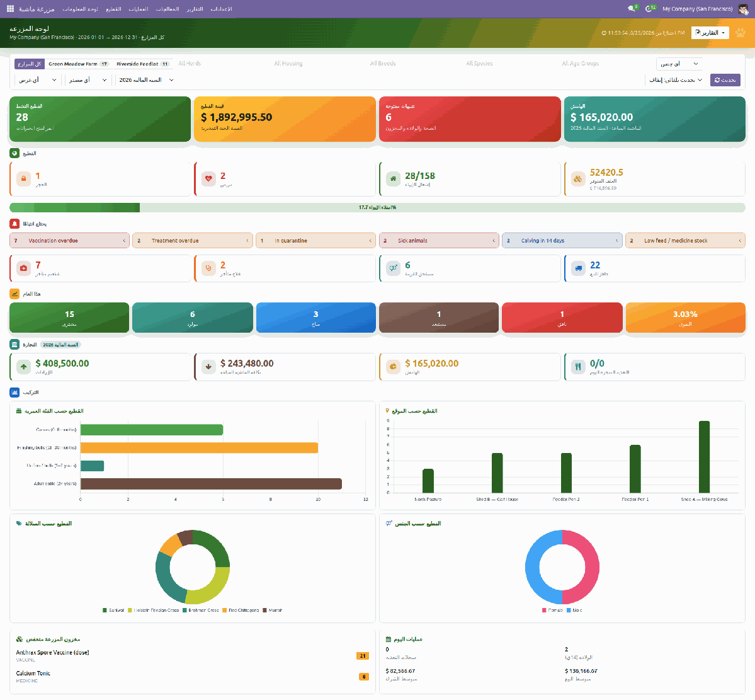Open the auto-refresh تحديث تلقائي dropdown
Viewport: 755px width, 700px height.
pyautogui.click(x=676, y=80)
